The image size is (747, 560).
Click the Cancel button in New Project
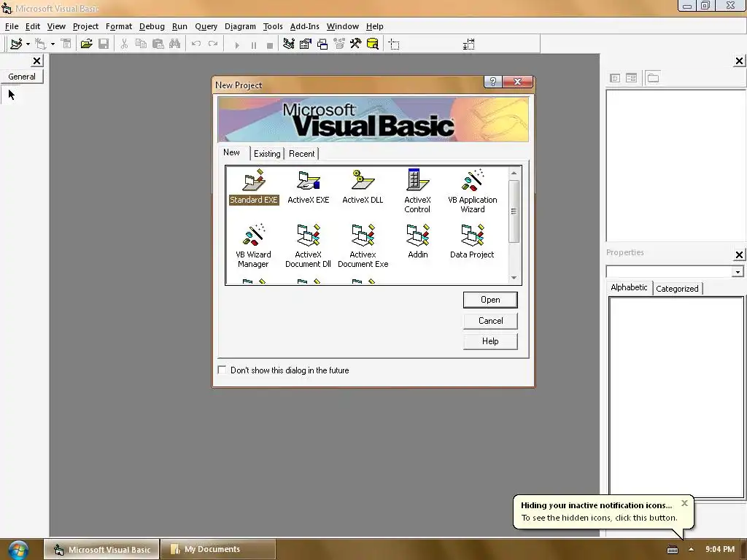click(x=490, y=321)
